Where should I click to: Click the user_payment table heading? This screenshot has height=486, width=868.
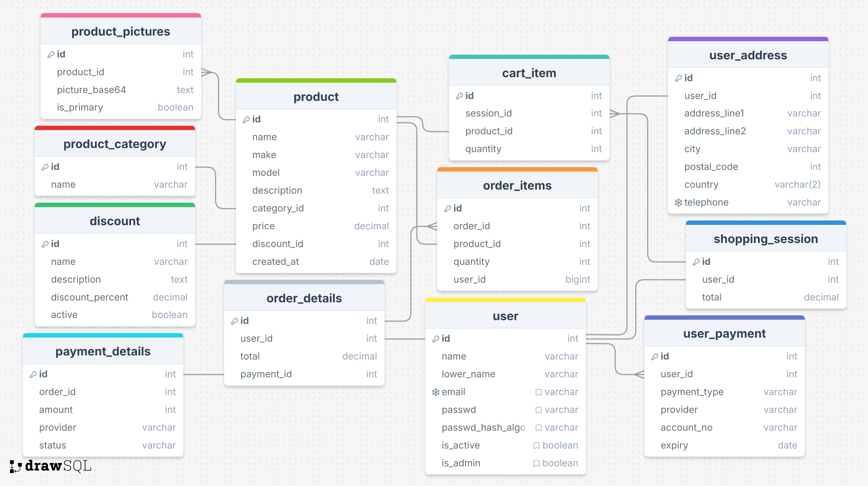[x=724, y=334]
